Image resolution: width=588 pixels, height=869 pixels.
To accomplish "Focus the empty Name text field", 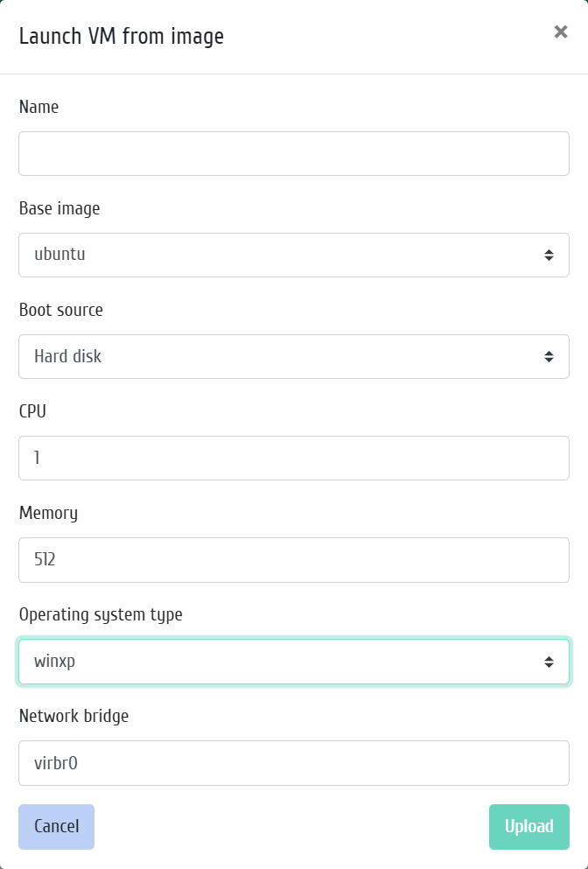I will [x=294, y=153].
